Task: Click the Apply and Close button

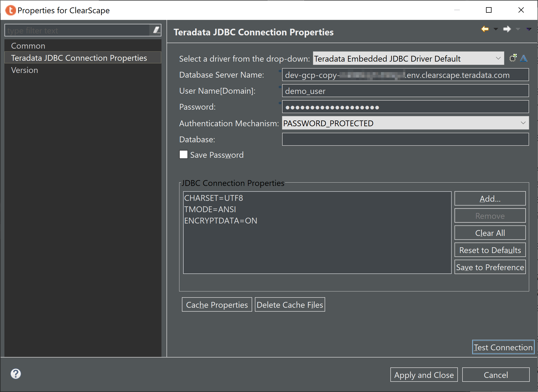Action: tap(424, 375)
